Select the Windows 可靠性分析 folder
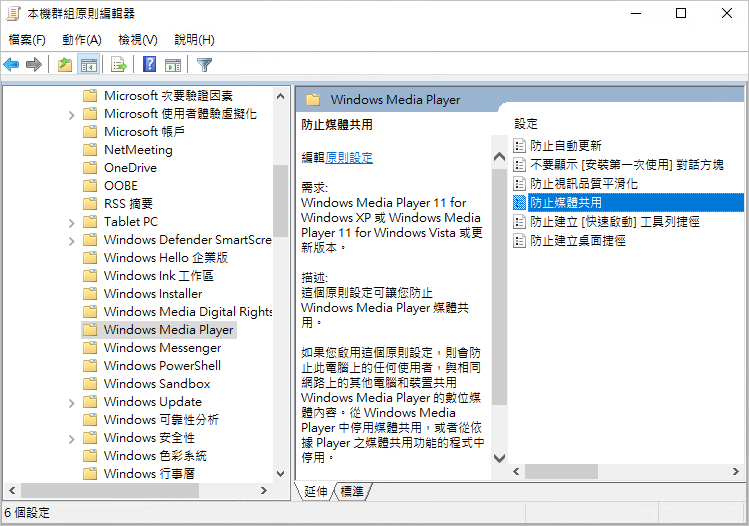Viewport: 749px width, 526px height. [x=161, y=420]
